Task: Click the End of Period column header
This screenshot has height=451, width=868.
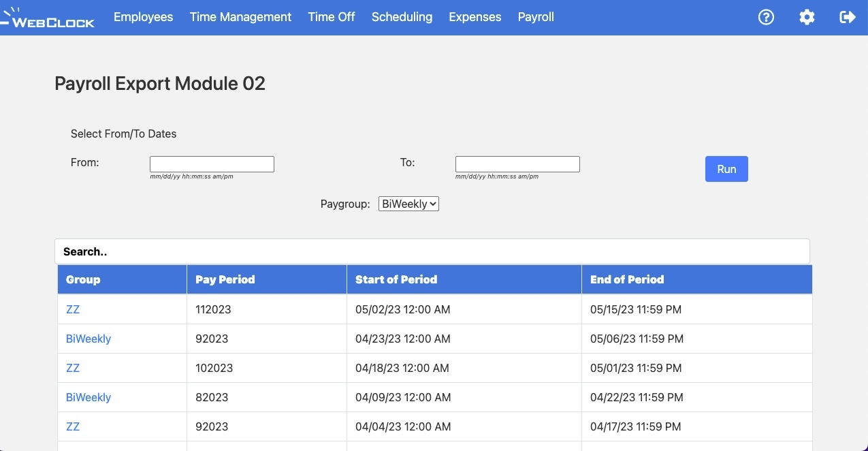Action: (x=627, y=279)
